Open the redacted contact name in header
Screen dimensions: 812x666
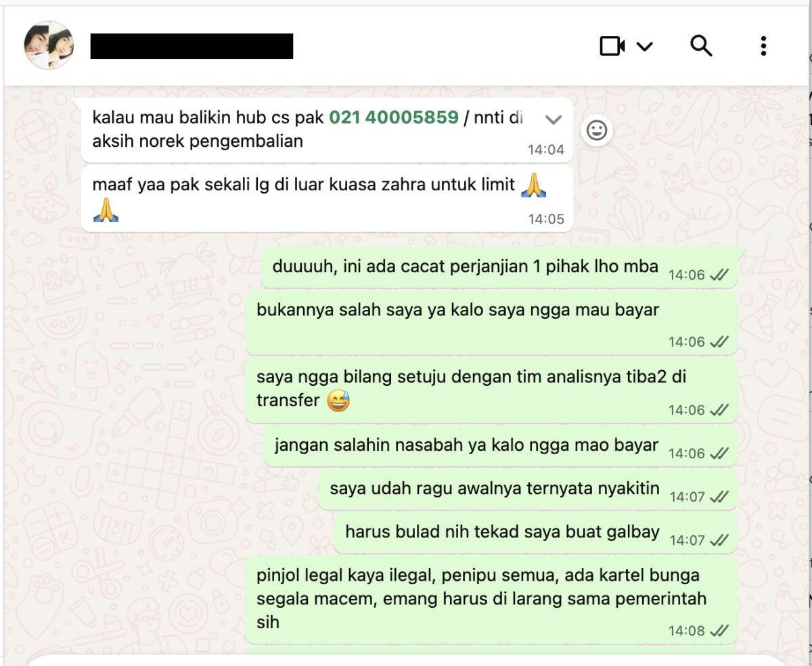click(191, 46)
